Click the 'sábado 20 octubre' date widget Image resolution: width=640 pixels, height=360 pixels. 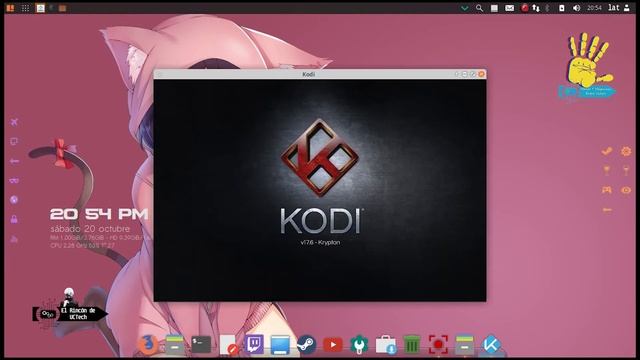[x=90, y=229]
